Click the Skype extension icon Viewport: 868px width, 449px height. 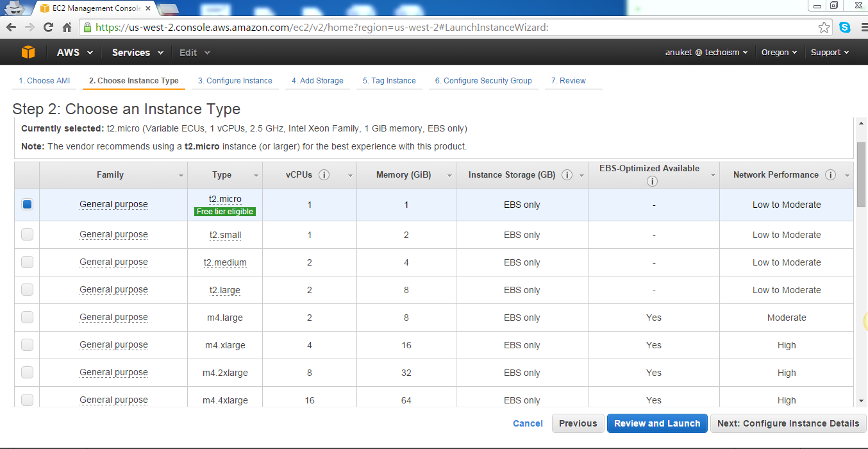[844, 28]
